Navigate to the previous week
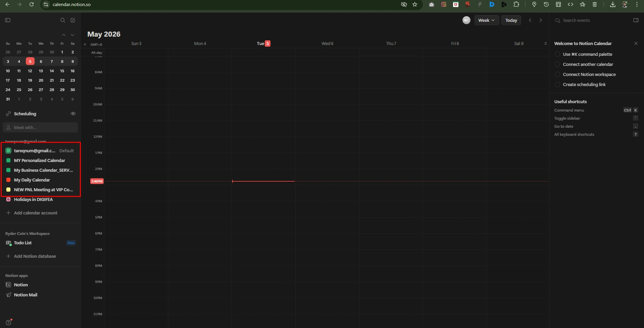 coord(530,20)
